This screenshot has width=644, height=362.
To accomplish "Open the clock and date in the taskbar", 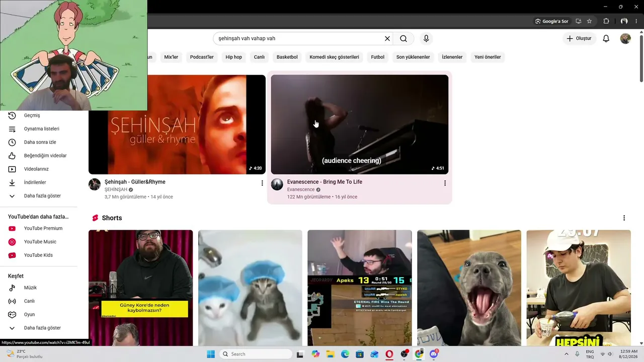I will tap(629, 354).
